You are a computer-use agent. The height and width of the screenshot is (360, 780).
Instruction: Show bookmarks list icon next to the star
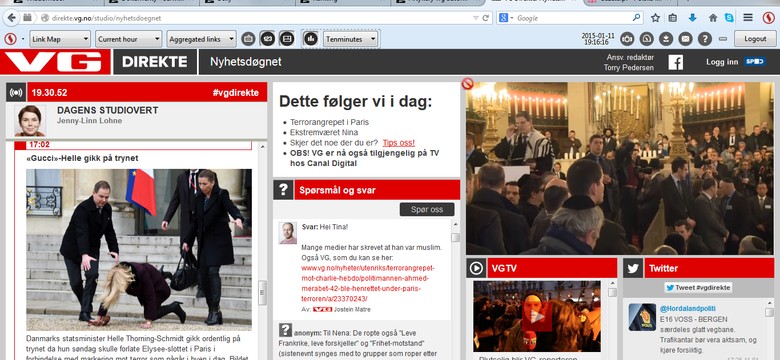[x=673, y=18]
